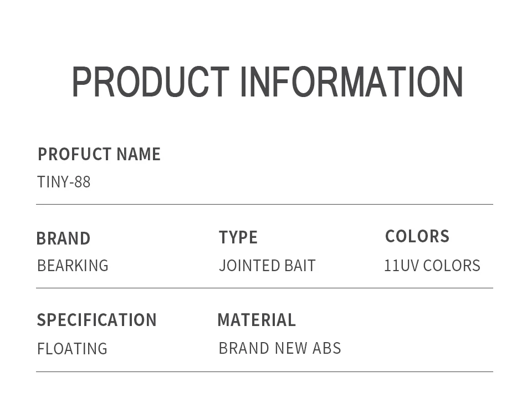Click the "PROFUCT NAME" field label
Viewport: 532px width, 397px height.
click(x=99, y=154)
